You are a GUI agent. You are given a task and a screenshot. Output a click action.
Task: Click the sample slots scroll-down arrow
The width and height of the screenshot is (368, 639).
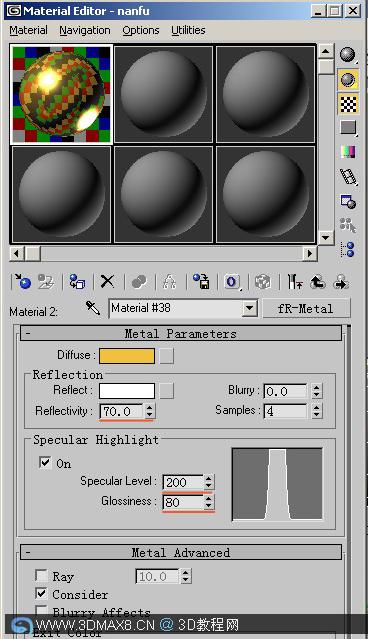point(325,237)
